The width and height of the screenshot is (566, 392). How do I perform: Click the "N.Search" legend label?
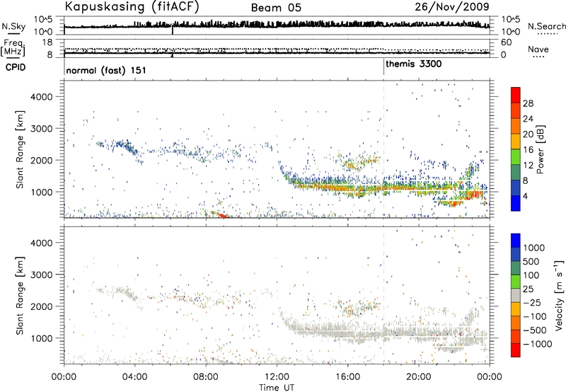(x=546, y=26)
